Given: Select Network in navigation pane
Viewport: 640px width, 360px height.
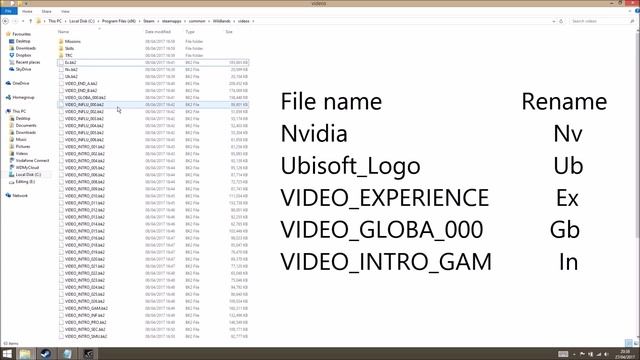Looking at the screenshot, I should [x=17, y=196].
